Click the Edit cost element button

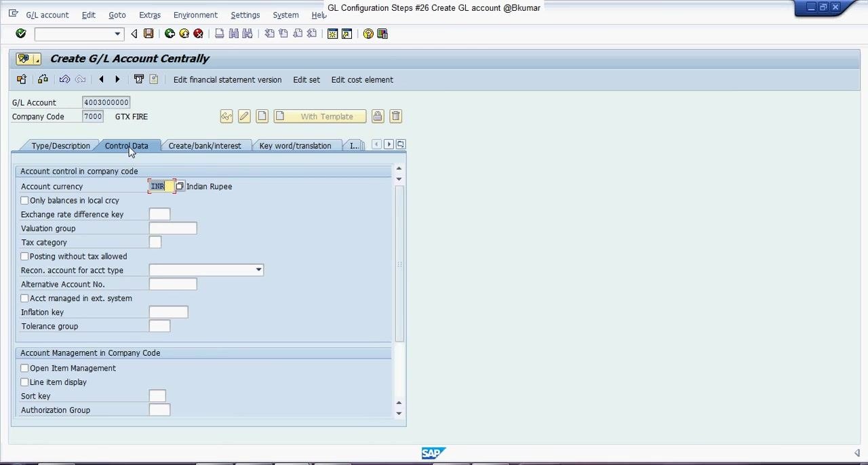point(362,80)
